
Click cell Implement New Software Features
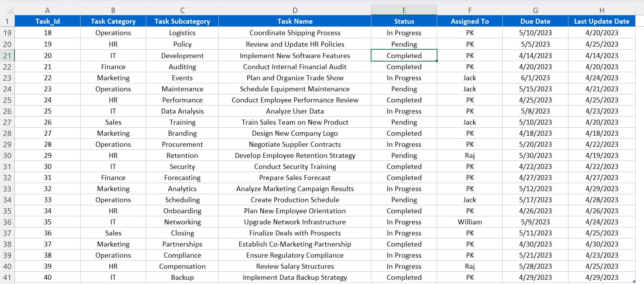(x=295, y=56)
